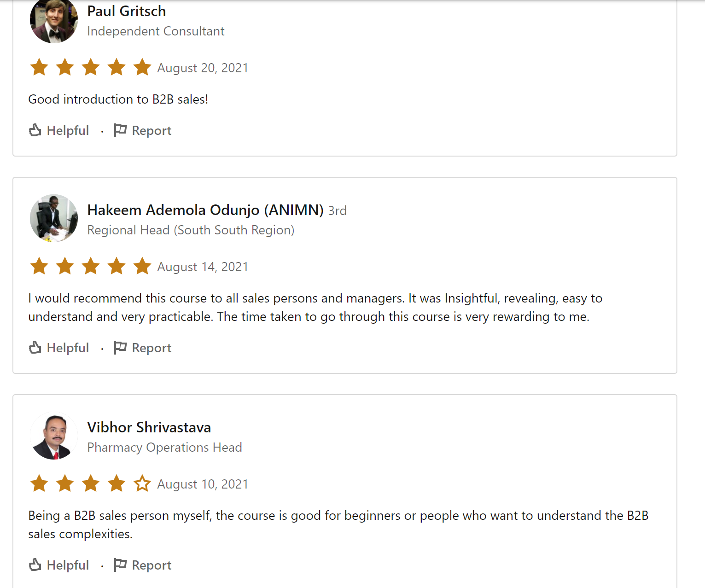Click Paul Gritsch's profile photo

tap(54, 20)
